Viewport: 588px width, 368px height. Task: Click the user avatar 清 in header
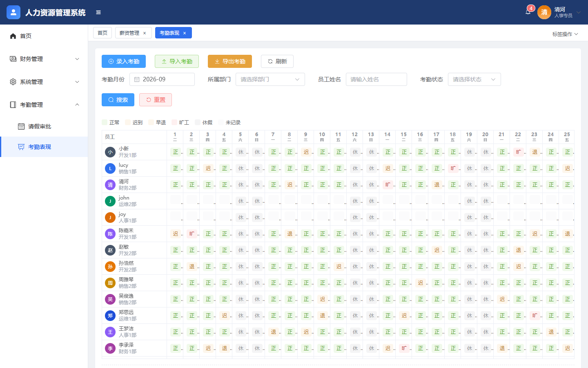pyautogui.click(x=544, y=12)
